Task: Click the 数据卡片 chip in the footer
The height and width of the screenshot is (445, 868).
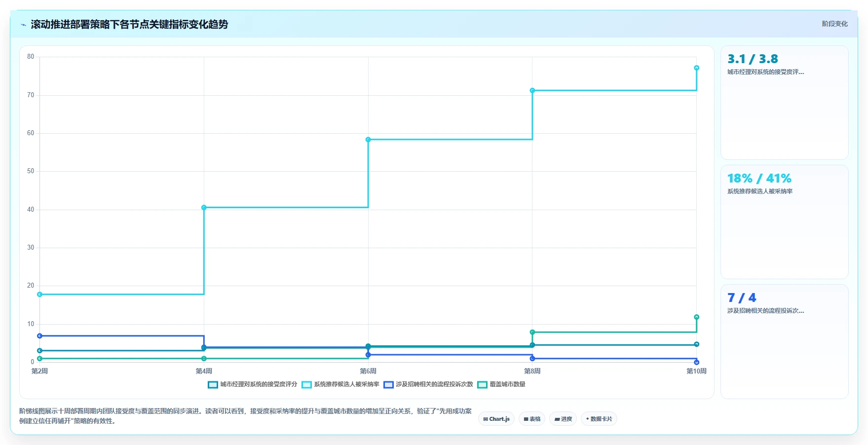Action: click(x=599, y=419)
